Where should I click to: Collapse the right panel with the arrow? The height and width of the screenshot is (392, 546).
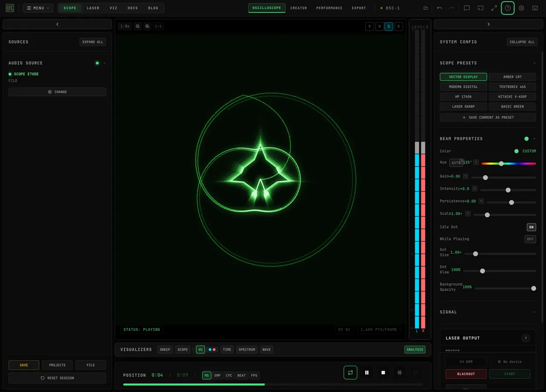pyautogui.click(x=488, y=24)
